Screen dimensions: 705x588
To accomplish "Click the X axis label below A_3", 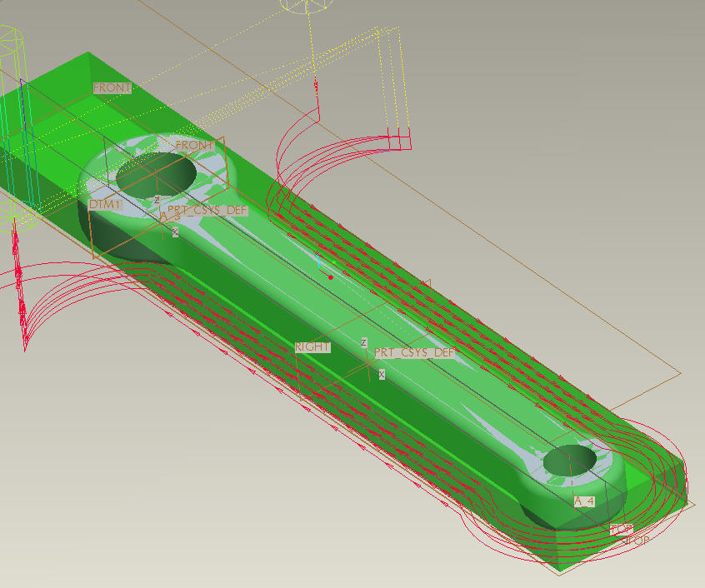I will [175, 232].
